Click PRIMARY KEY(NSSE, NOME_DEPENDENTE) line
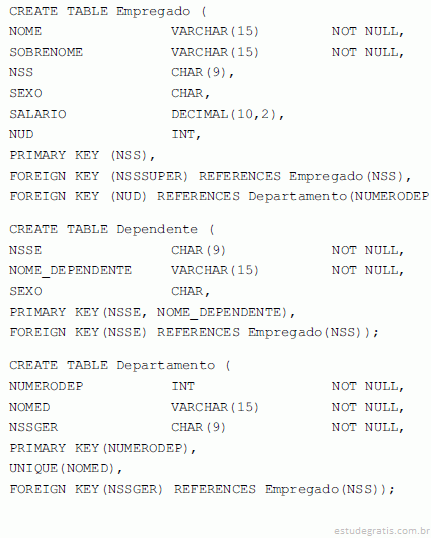The image size is (431, 538). (152, 312)
